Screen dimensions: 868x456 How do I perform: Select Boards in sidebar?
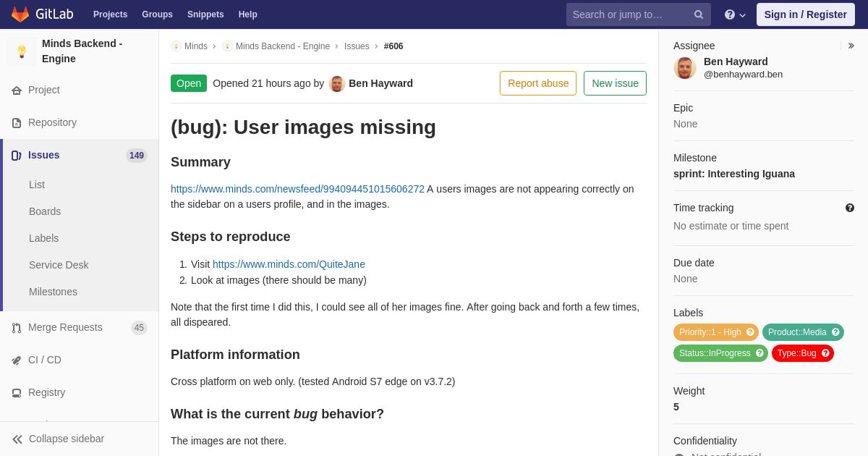(45, 211)
